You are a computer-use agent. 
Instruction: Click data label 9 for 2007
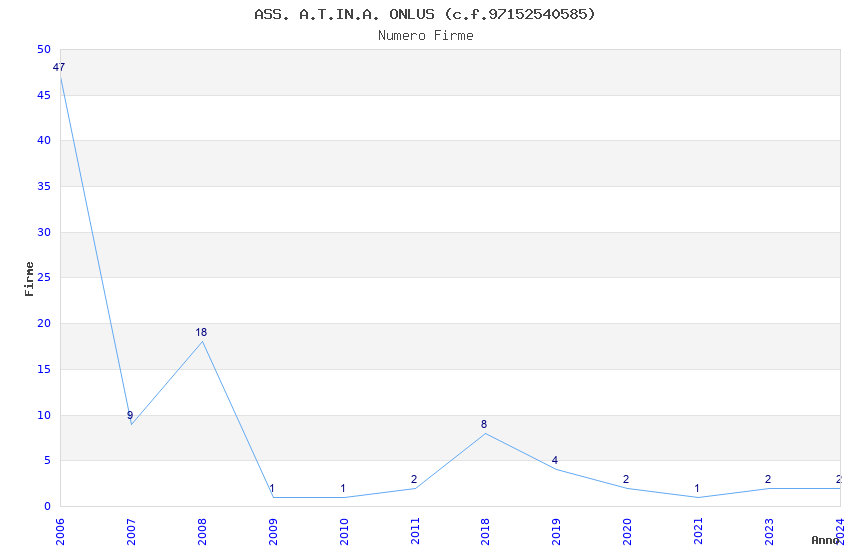pos(130,415)
